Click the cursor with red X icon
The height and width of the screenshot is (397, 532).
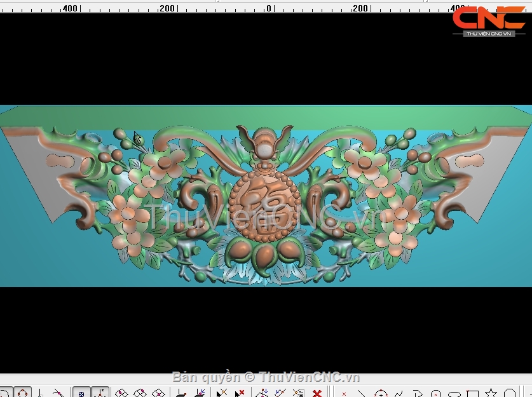[x=240, y=393]
